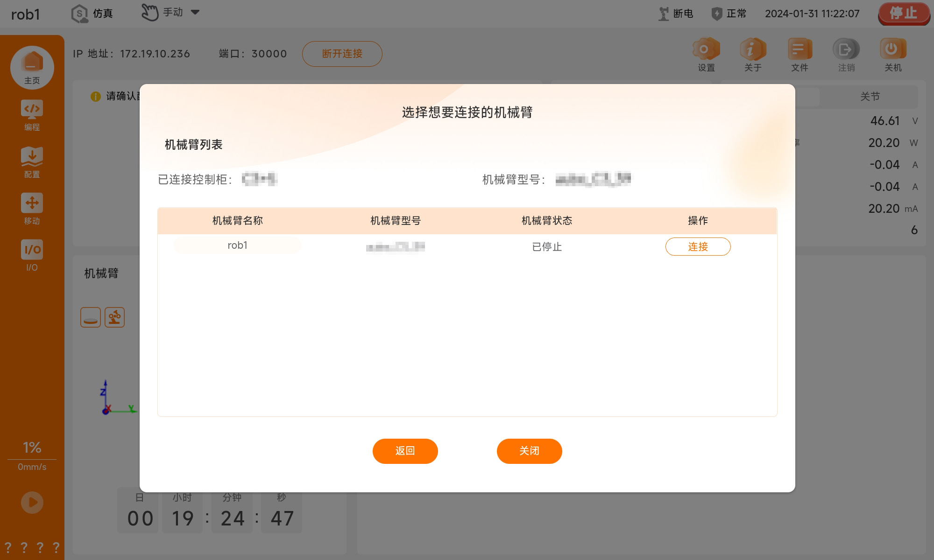
Task: Open the 配置 configuration icon
Action: (32, 162)
